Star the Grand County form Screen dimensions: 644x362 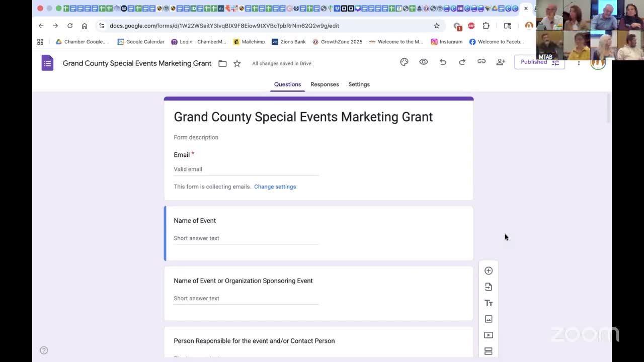tap(236, 62)
